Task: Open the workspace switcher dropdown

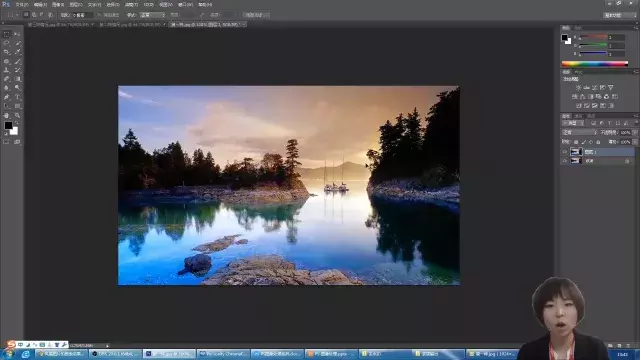Action: coord(620,15)
